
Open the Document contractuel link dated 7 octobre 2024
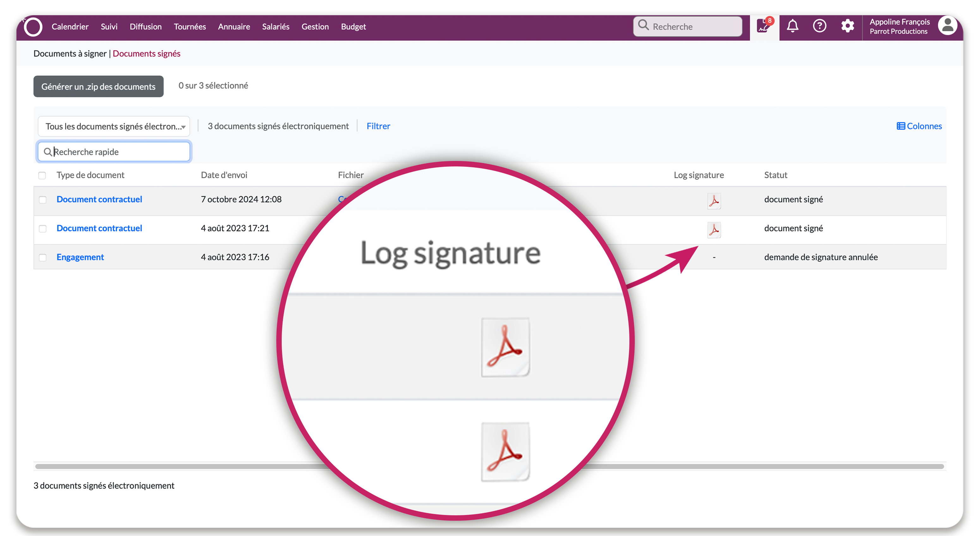99,199
